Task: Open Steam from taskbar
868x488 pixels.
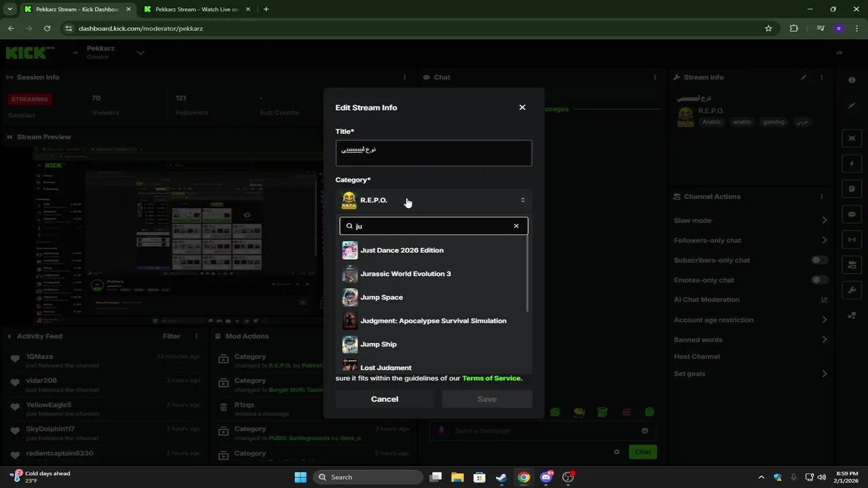Action: pyautogui.click(x=501, y=477)
